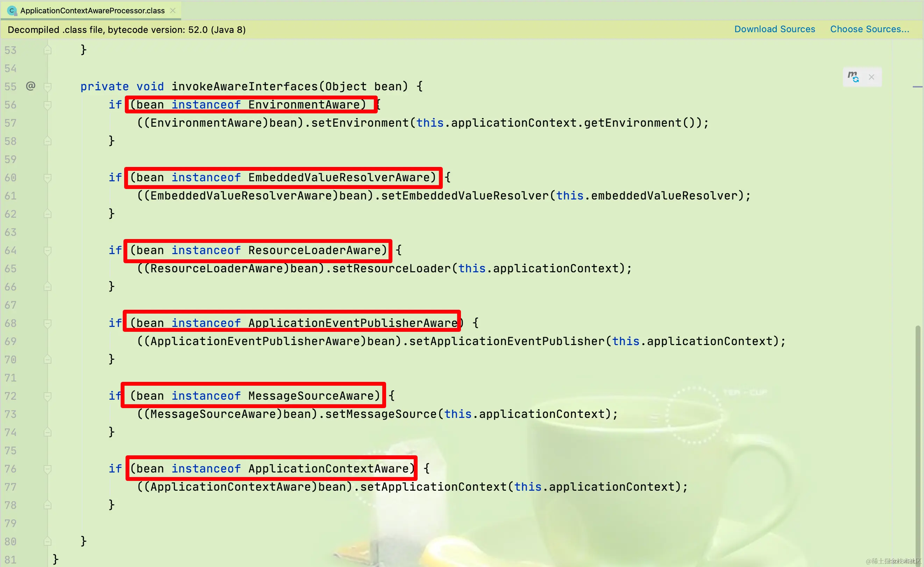The height and width of the screenshot is (567, 924).
Task: Select the ApplicationContextAwareProcessor.class editor tab
Action: (x=92, y=10)
